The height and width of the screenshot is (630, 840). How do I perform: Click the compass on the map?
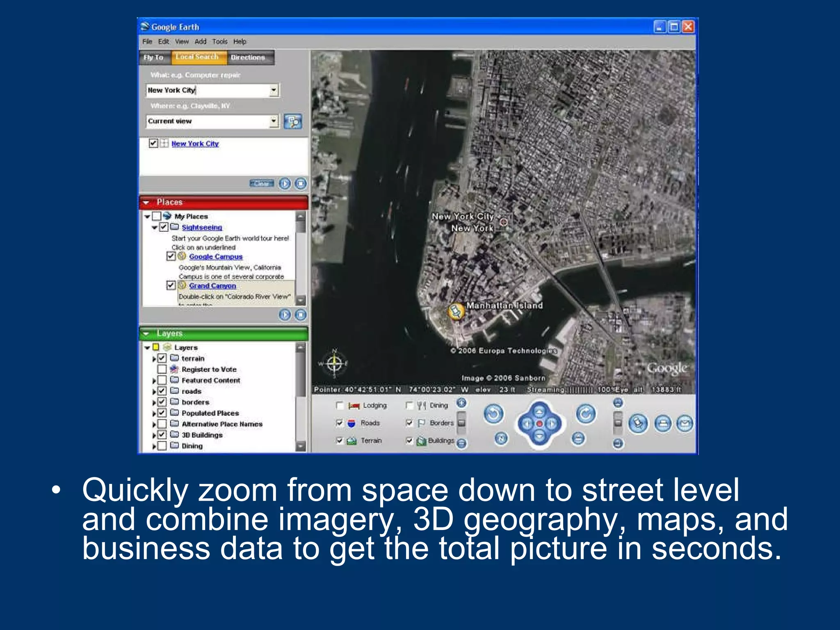(335, 363)
